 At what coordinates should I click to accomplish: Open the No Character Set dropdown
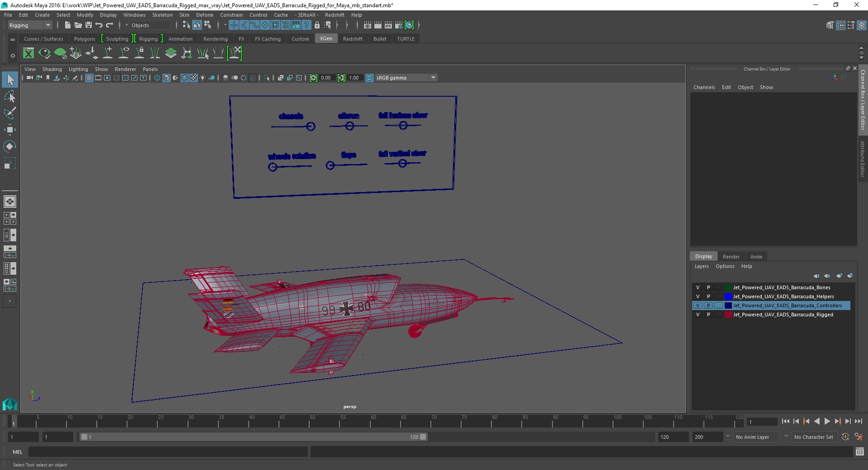tap(814, 437)
